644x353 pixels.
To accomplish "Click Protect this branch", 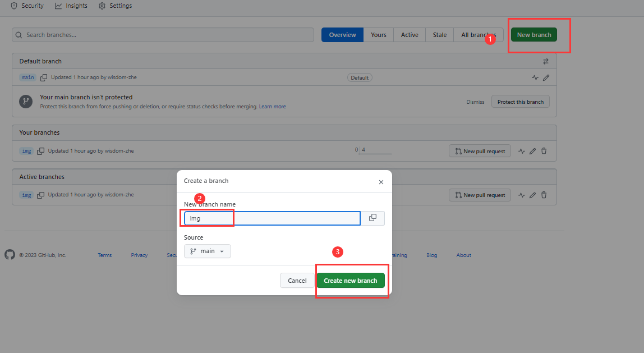I will (x=520, y=102).
